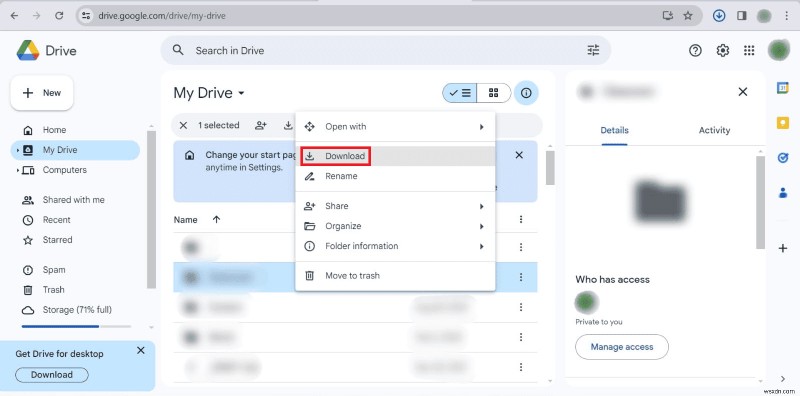
Task: Click the browser back arrow
Action: tap(14, 16)
